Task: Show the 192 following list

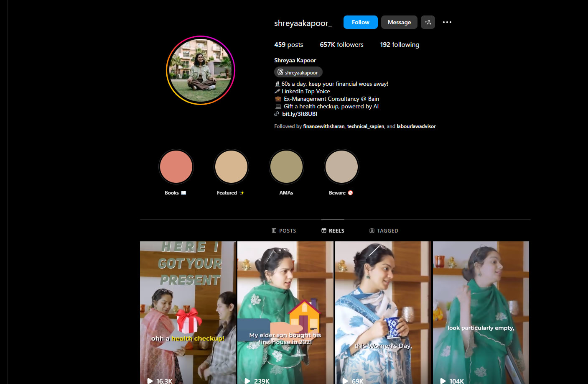Action: click(399, 45)
